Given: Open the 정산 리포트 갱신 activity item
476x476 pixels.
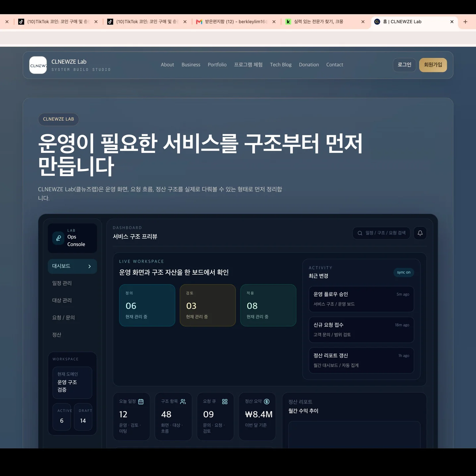Looking at the screenshot, I should click(x=361, y=360).
